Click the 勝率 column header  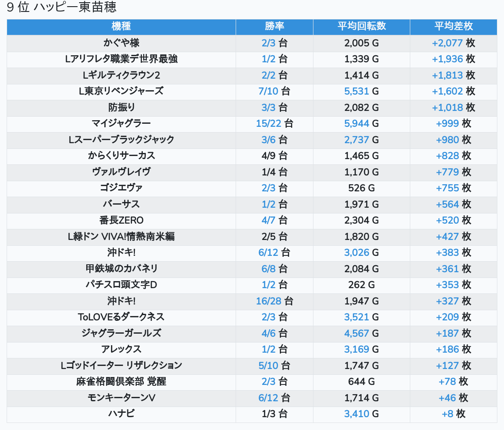[274, 27]
